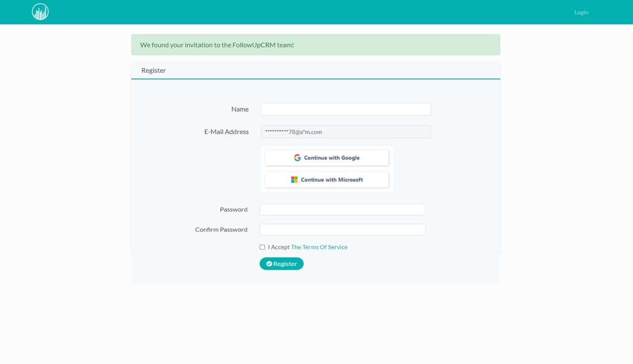Image resolution: width=633 pixels, height=364 pixels.
Task: Click the Confirm Password label
Action: coord(221,229)
